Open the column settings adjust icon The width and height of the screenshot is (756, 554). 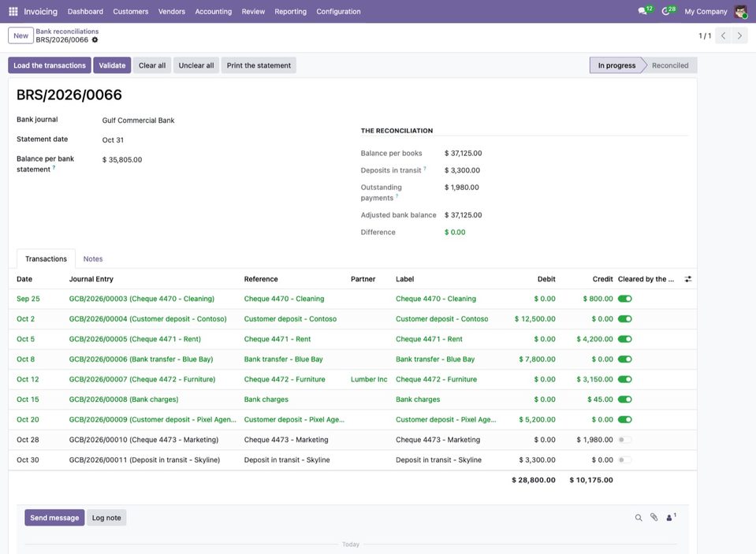[688, 279]
